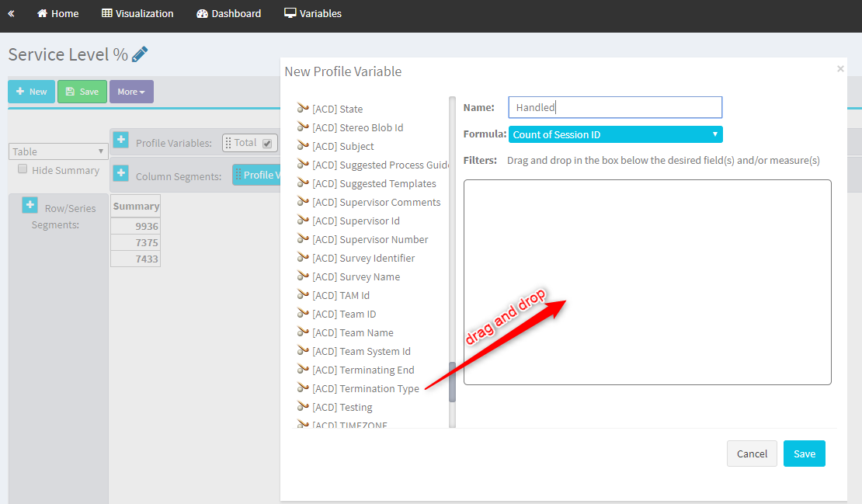Image resolution: width=862 pixels, height=504 pixels.
Task: Click the grip handle icon on the Total variable
Action: click(228, 143)
